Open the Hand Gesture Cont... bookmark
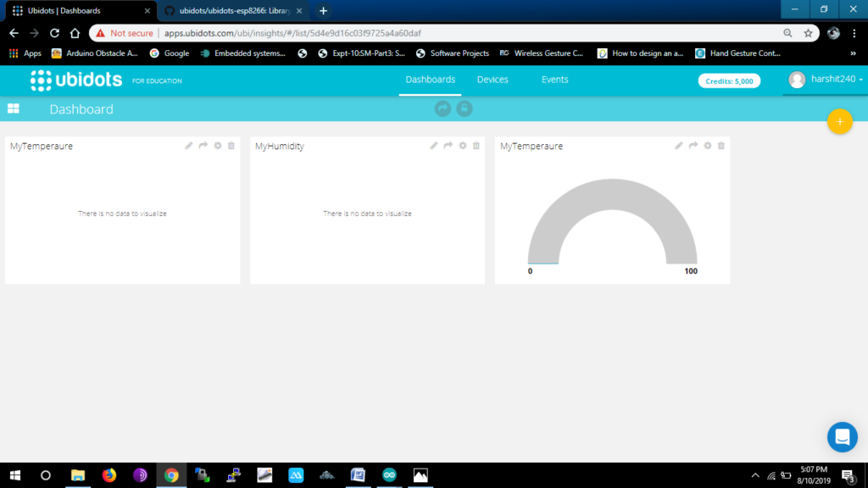This screenshot has width=868, height=488. (738, 53)
